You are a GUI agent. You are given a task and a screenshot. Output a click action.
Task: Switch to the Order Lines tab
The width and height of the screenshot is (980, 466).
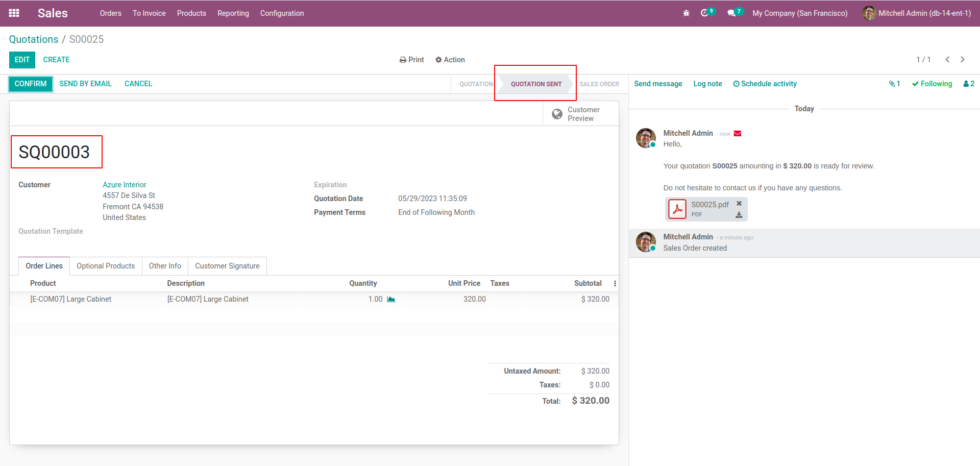coord(44,266)
